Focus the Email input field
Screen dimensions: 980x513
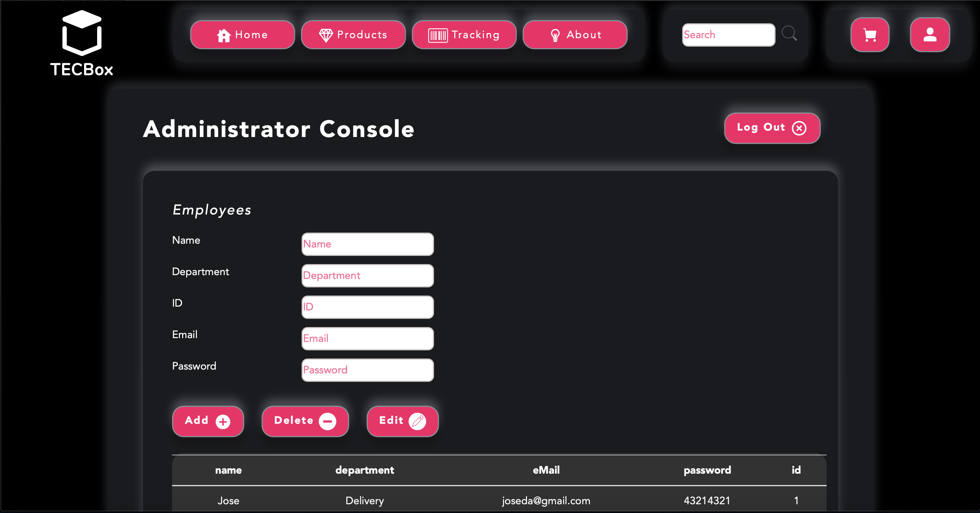[x=367, y=338]
